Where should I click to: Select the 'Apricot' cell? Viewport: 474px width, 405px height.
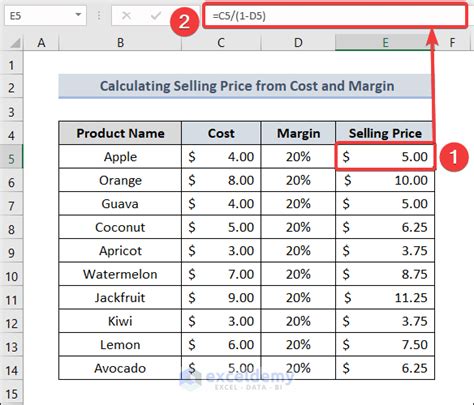point(120,251)
